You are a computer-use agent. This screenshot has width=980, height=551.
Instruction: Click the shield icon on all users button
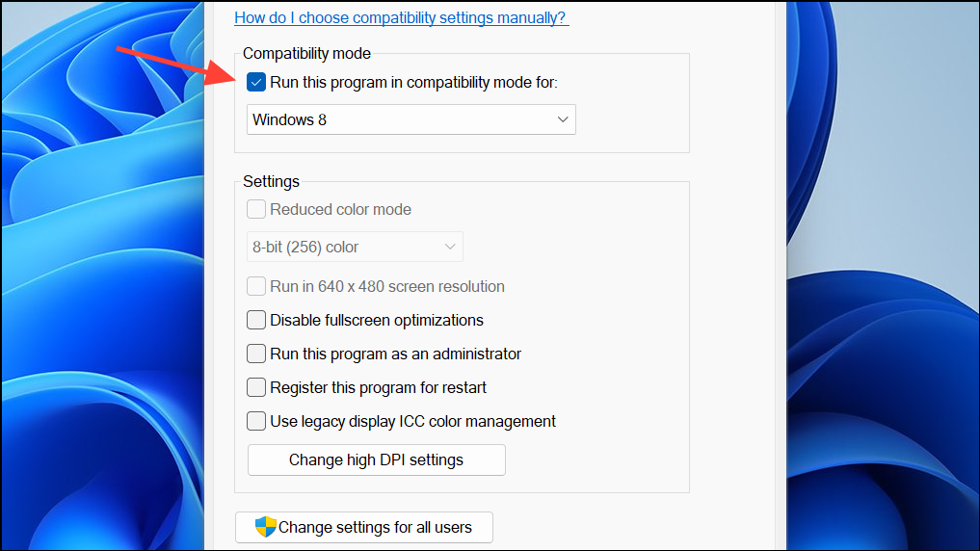265,527
